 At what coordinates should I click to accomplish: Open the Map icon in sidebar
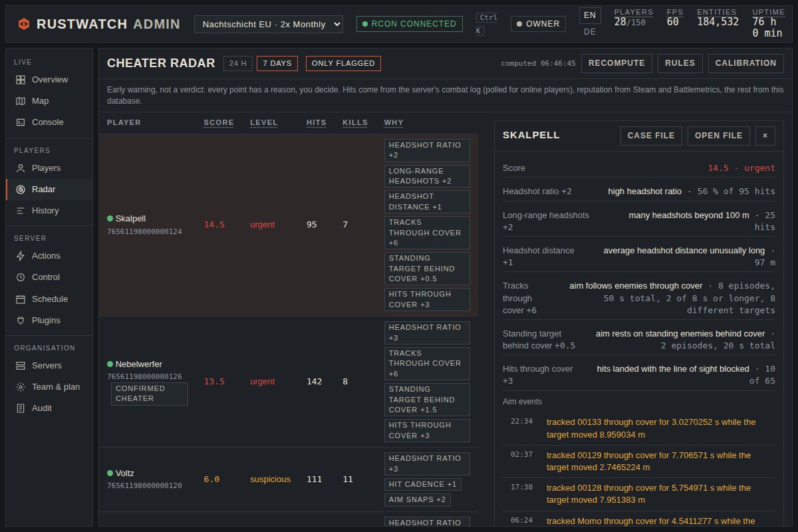[21, 101]
